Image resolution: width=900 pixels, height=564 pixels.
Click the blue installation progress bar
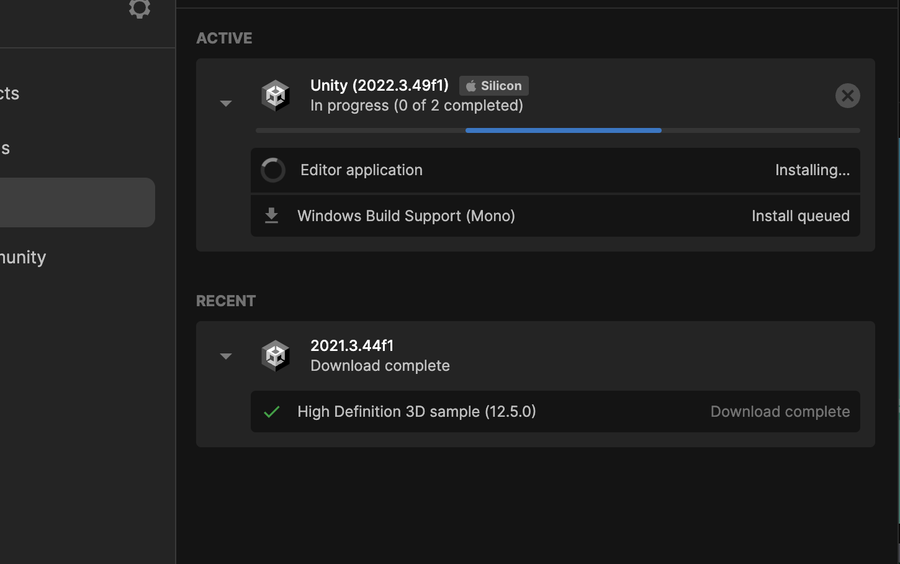click(563, 130)
